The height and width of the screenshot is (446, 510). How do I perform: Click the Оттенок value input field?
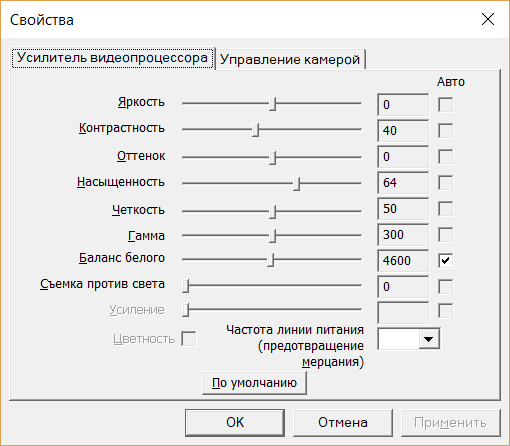coord(403,157)
